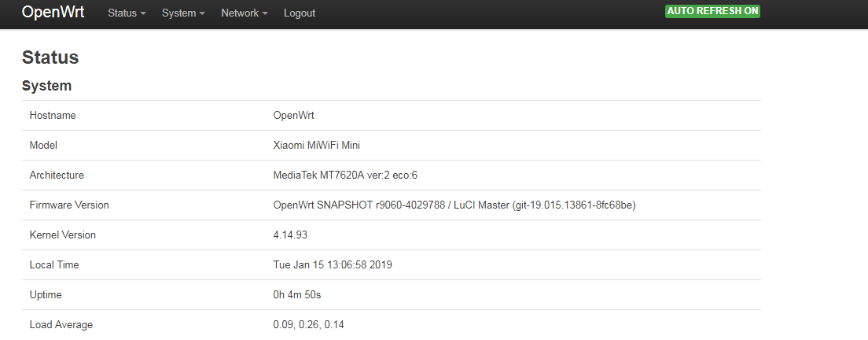Click the Architecture row label
This screenshot has height=340, width=868.
click(x=57, y=175)
